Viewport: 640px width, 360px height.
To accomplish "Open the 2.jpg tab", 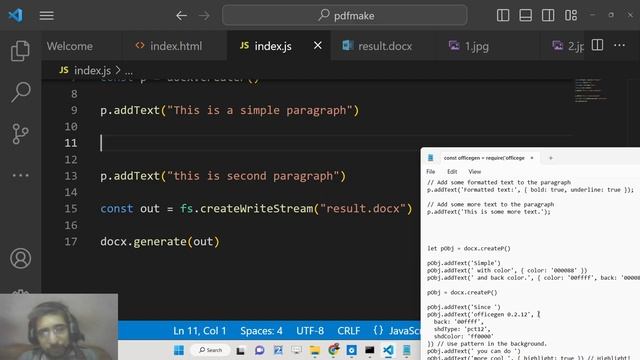I will (x=568, y=46).
